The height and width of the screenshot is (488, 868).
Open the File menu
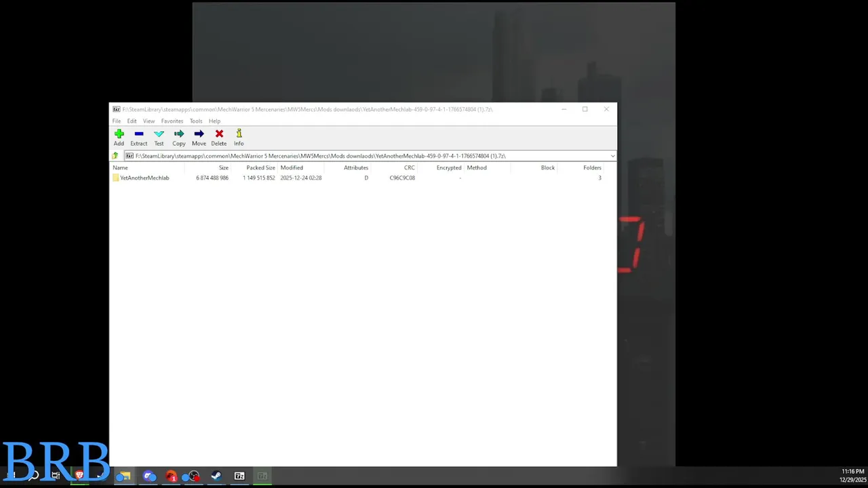click(x=117, y=121)
